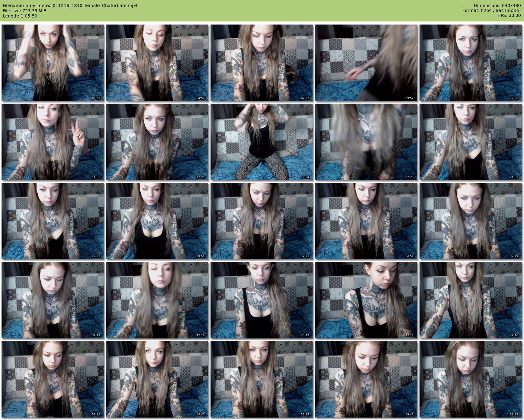Screen dimensions: 524x420
Task: Choose the thumbnail labeled 52:15
Action: coord(53,379)
